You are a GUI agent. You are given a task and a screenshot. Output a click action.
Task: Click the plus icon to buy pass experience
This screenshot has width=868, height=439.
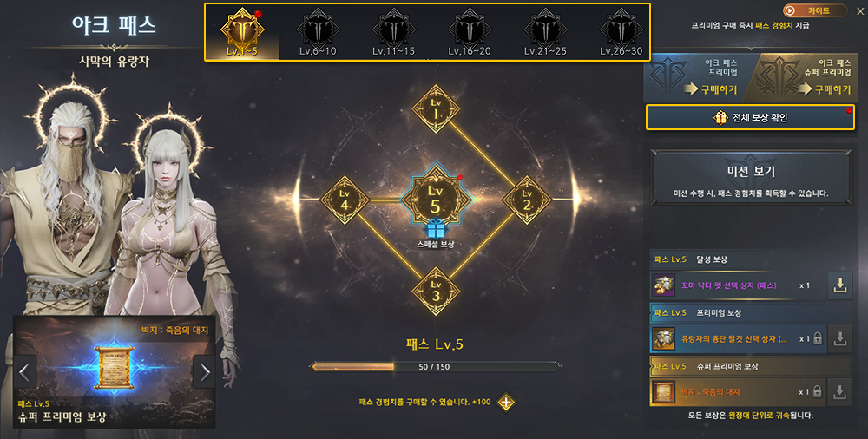pyautogui.click(x=506, y=403)
